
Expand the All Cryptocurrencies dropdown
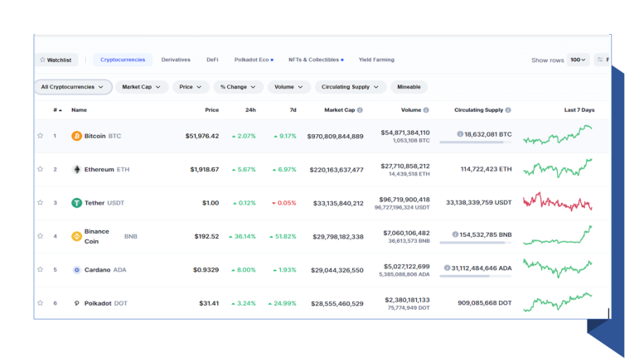pyautogui.click(x=73, y=87)
